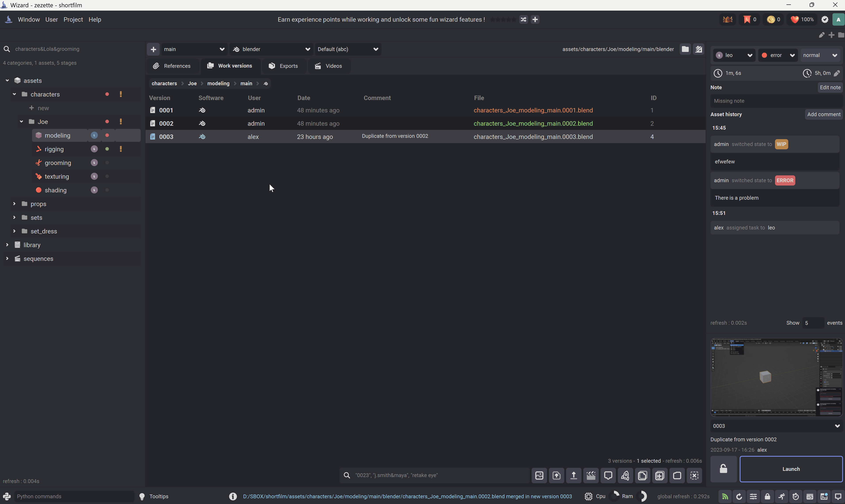845x504 pixels.
Task: Expand the sequences tree node
Action: pyautogui.click(x=7, y=258)
